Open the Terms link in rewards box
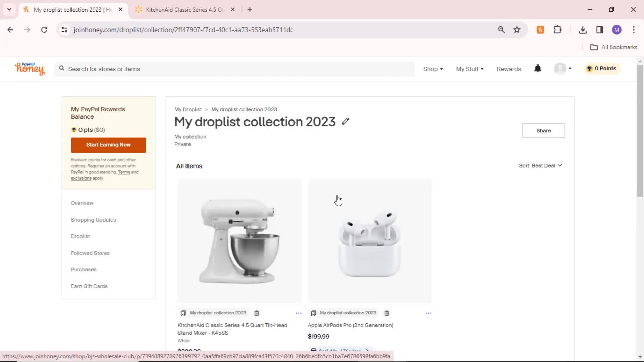The image size is (644, 362). coord(124,172)
